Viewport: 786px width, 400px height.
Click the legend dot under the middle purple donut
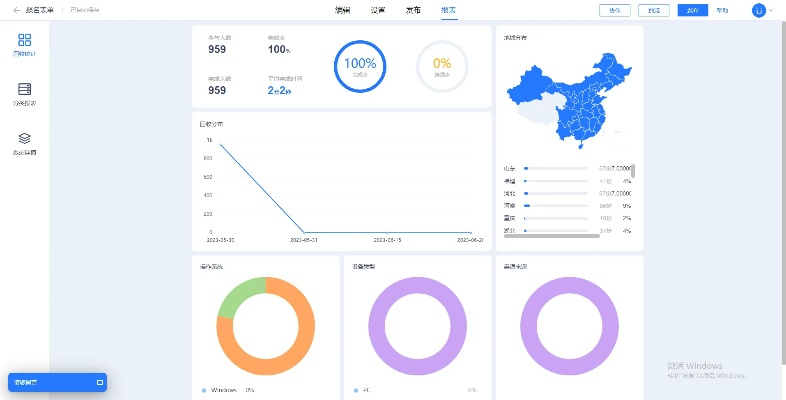point(355,390)
